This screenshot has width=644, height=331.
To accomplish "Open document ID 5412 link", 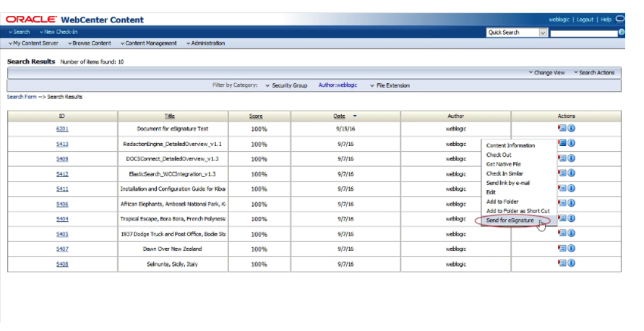I will click(x=62, y=174).
